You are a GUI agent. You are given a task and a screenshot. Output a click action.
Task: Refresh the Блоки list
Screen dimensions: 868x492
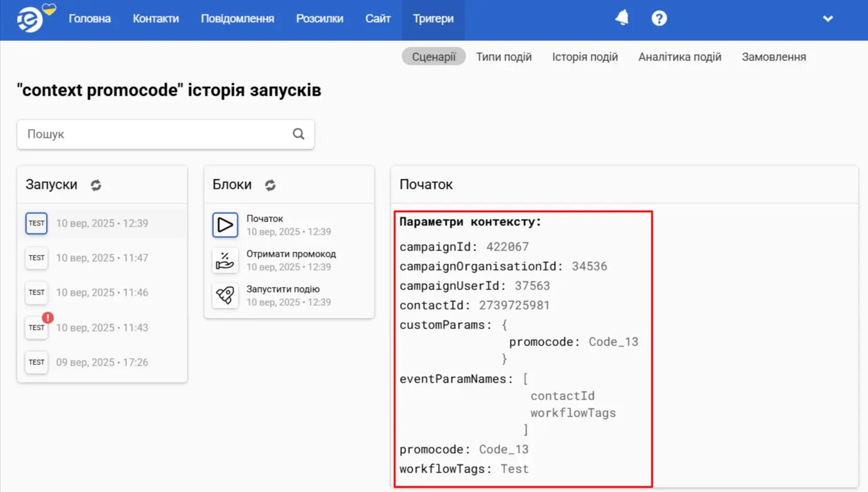pos(270,185)
